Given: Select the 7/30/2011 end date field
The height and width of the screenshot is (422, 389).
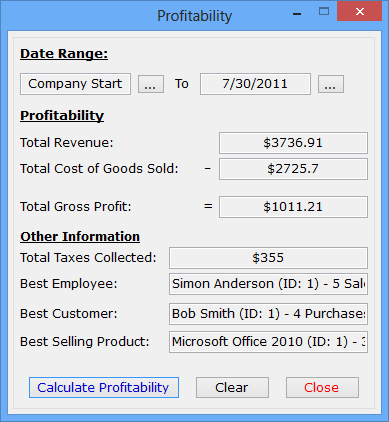Looking at the screenshot, I should click(255, 84).
